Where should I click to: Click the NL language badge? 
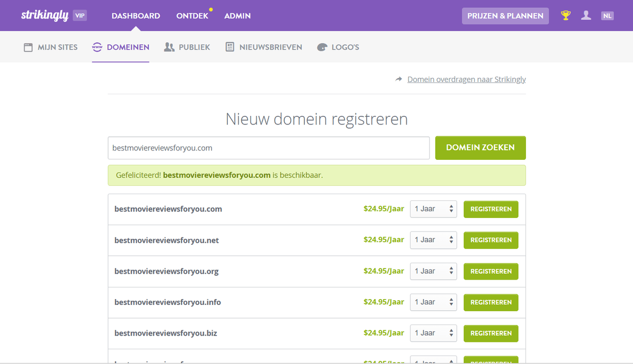tap(607, 15)
